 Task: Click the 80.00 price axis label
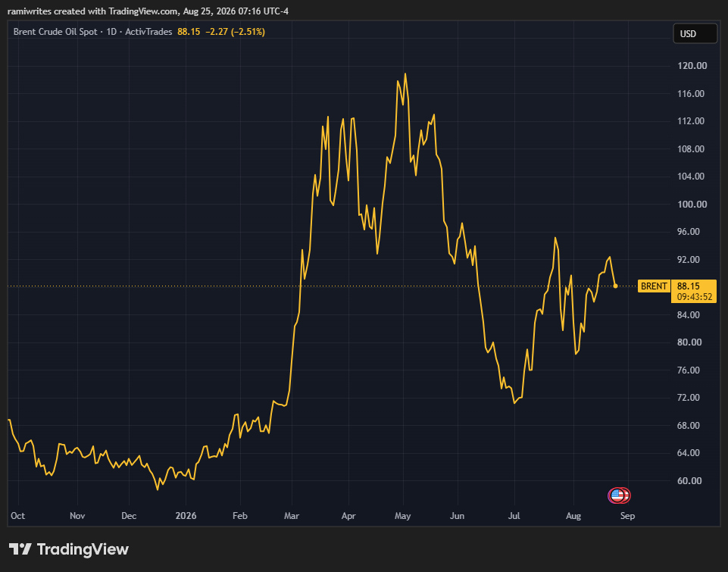point(689,342)
